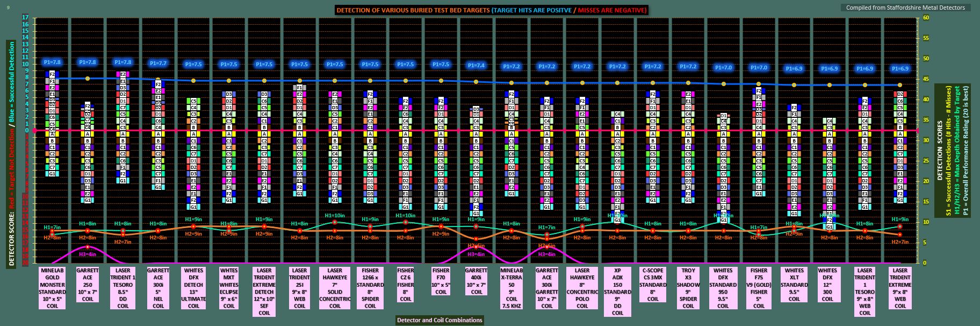The image size is (980, 326).
Task: Click Laser Hawkeye 8" Concentric Polo label
Action: pyautogui.click(x=582, y=288)
